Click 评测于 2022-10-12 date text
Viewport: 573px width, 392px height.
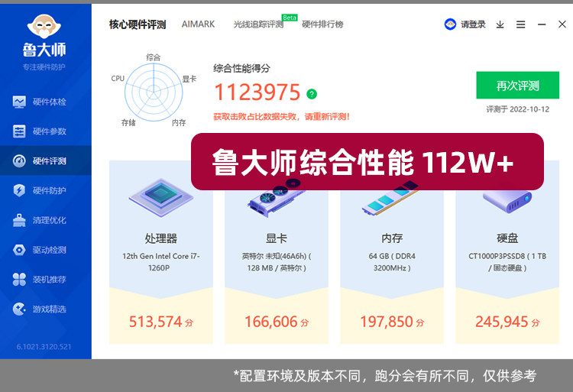[x=517, y=109]
